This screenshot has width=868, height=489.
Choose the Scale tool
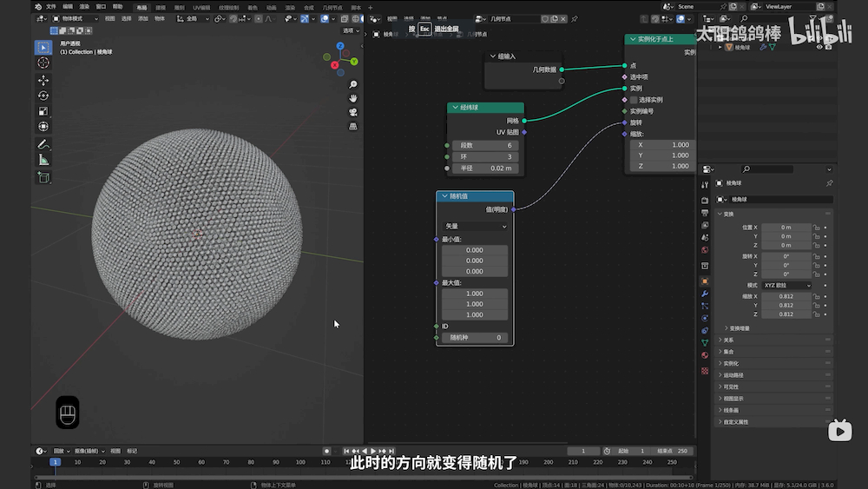point(43,111)
